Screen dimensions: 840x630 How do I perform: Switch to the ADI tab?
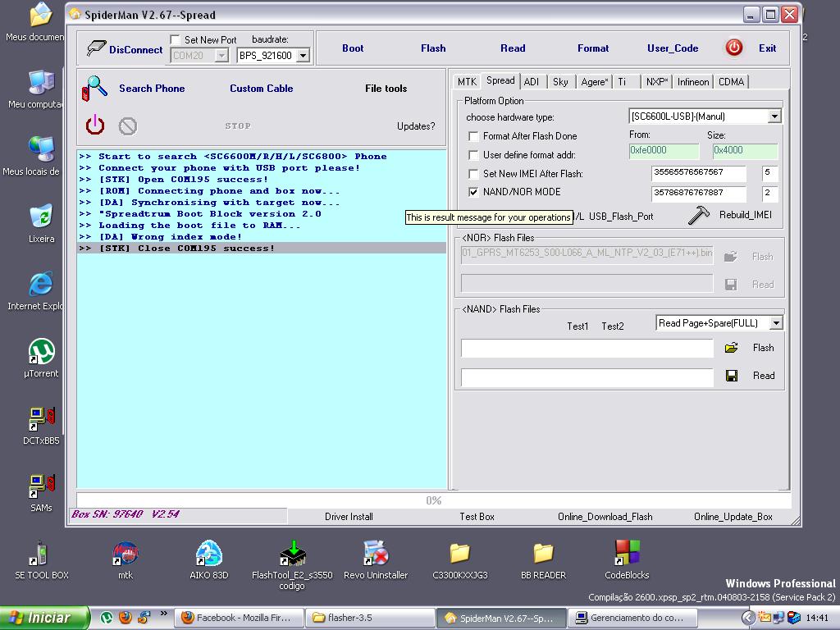click(x=532, y=82)
